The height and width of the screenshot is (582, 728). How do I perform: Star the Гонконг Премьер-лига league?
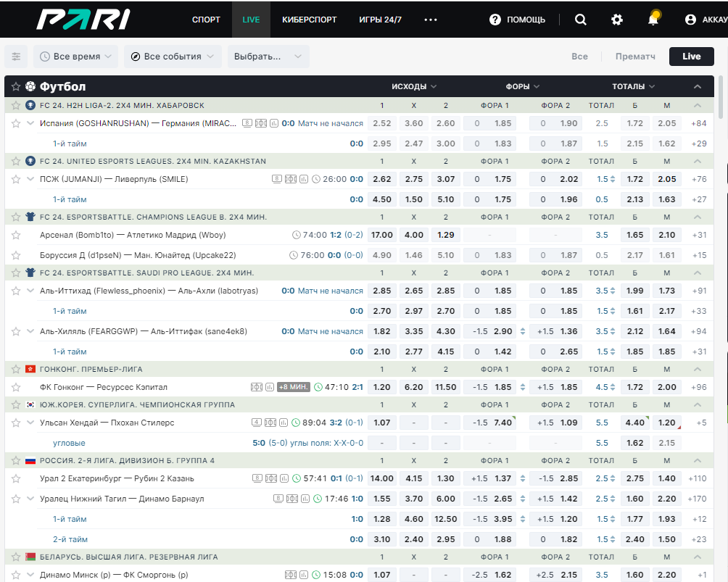click(x=16, y=369)
